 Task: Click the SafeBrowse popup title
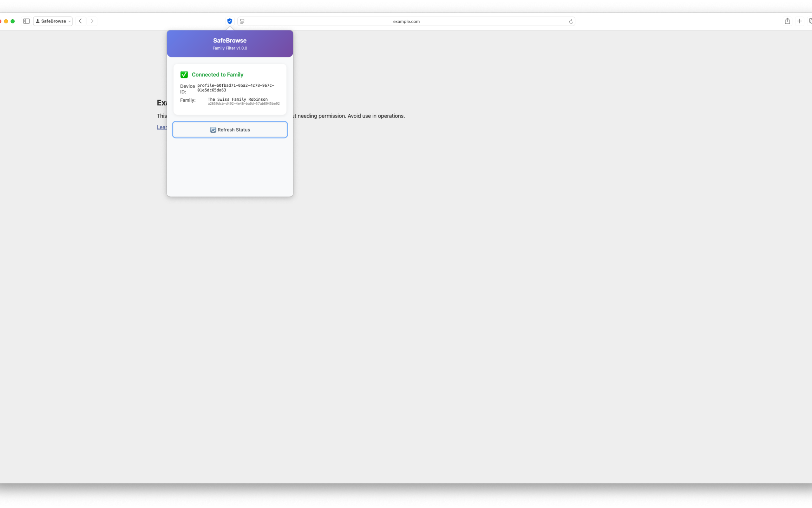click(230, 40)
